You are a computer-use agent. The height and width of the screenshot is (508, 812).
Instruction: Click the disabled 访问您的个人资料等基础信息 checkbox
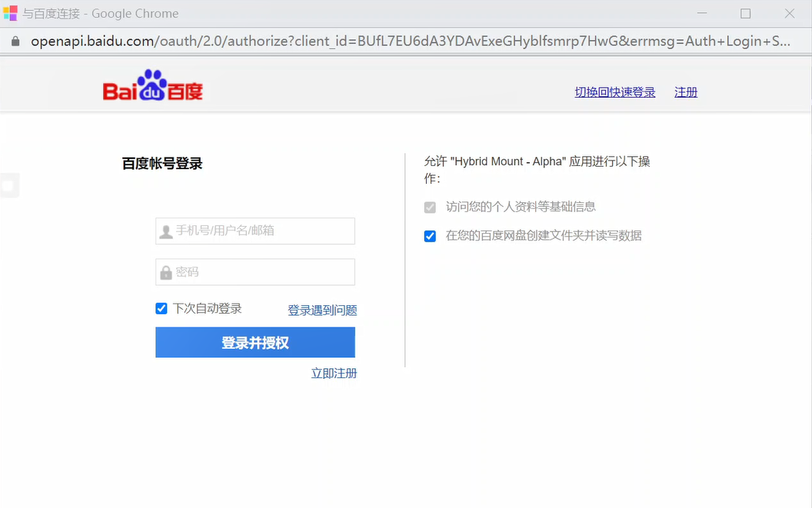pyautogui.click(x=430, y=208)
